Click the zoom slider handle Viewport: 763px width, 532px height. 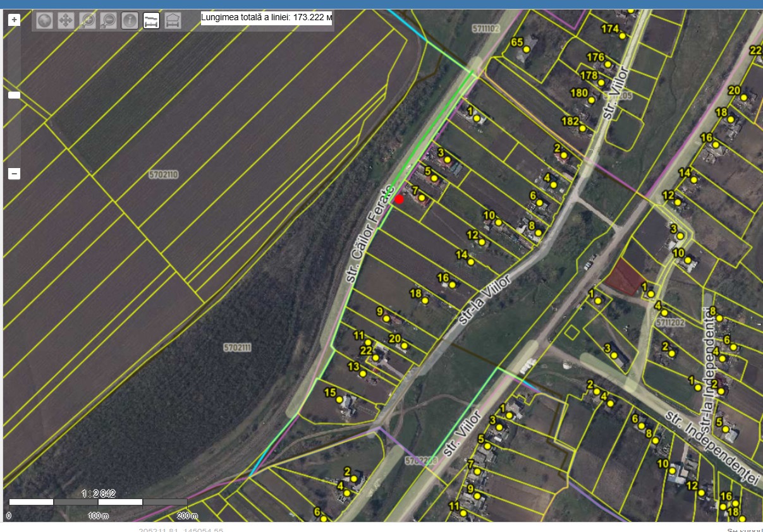click(14, 95)
